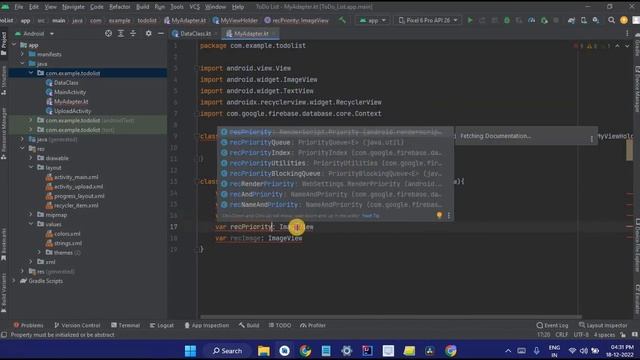The height and width of the screenshot is (360, 640).
Task: Hide the Project panel with minus icon
Action: [x=161, y=33]
